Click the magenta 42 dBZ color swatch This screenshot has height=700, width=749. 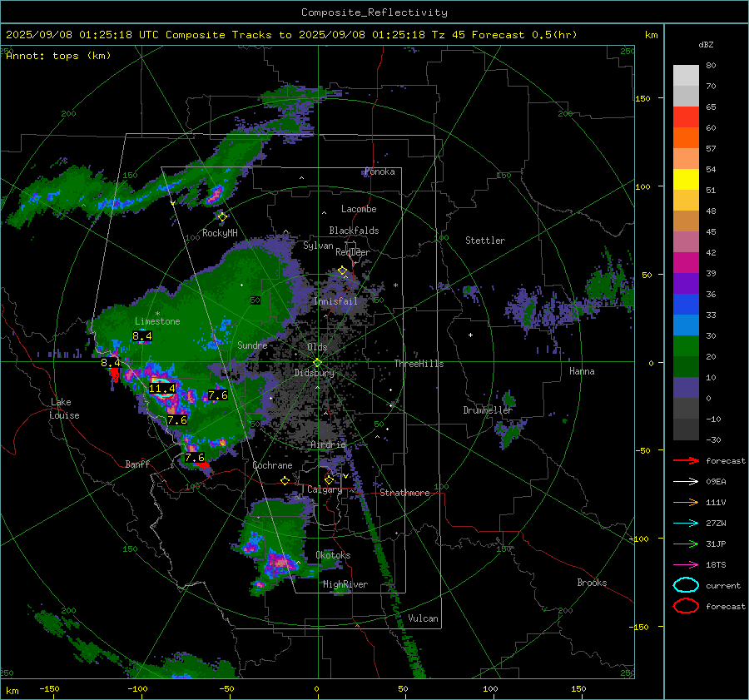(686, 262)
